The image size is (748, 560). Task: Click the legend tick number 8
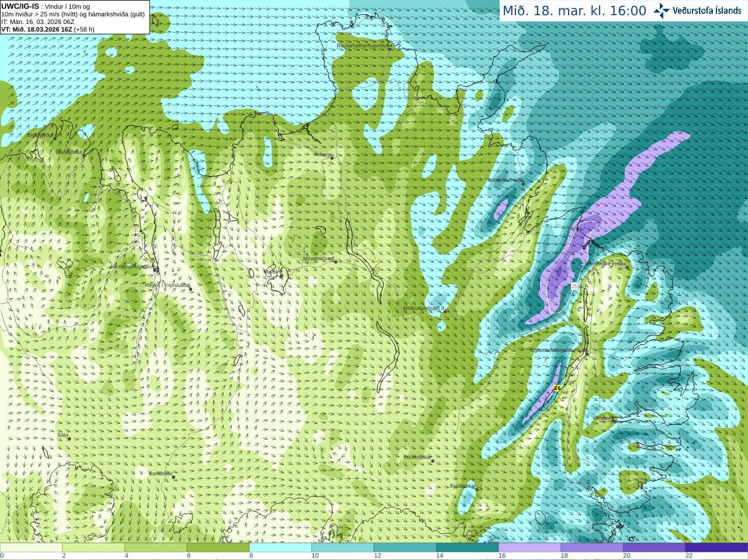(251, 556)
